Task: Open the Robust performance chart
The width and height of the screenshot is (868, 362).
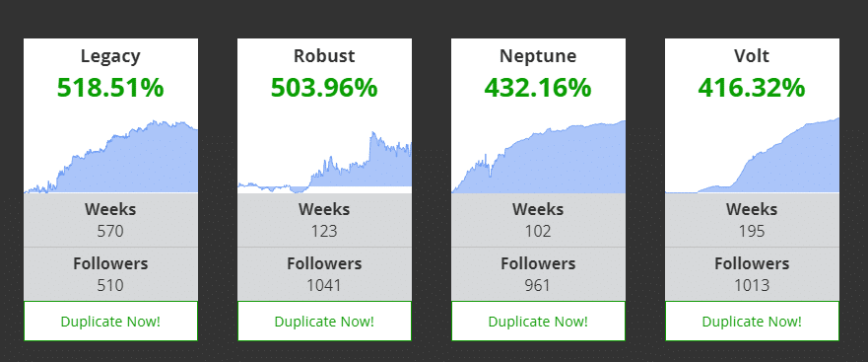Action: tap(324, 161)
